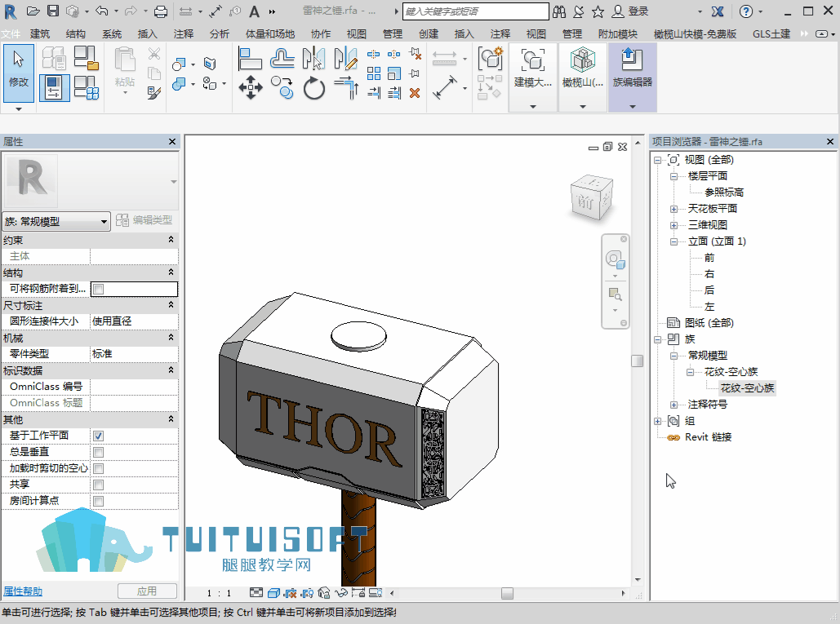Open the 建筑 ribbon tab
Screen dimensions: 840x624
click(x=40, y=34)
